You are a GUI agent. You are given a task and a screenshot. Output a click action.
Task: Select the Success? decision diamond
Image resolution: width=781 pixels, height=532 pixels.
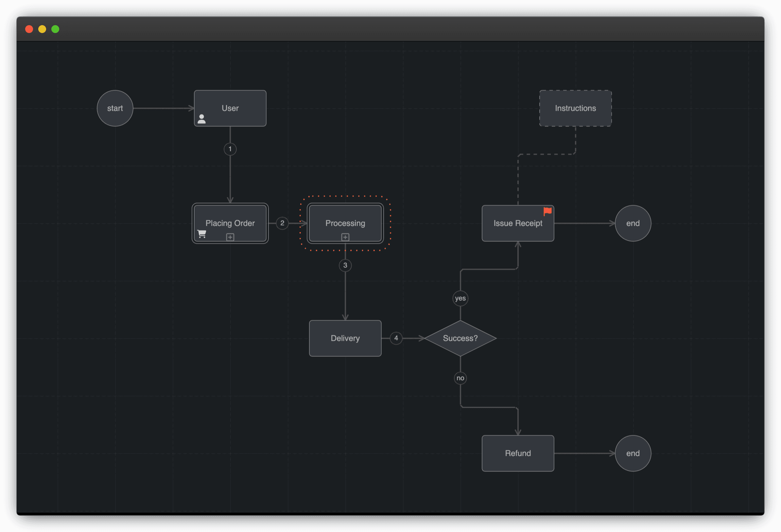point(460,338)
